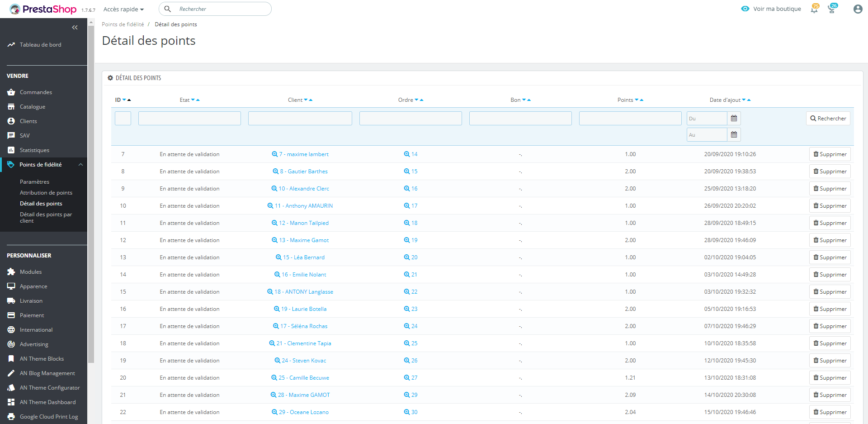
Task: Sort Bon column ascending
Action: [529, 100]
